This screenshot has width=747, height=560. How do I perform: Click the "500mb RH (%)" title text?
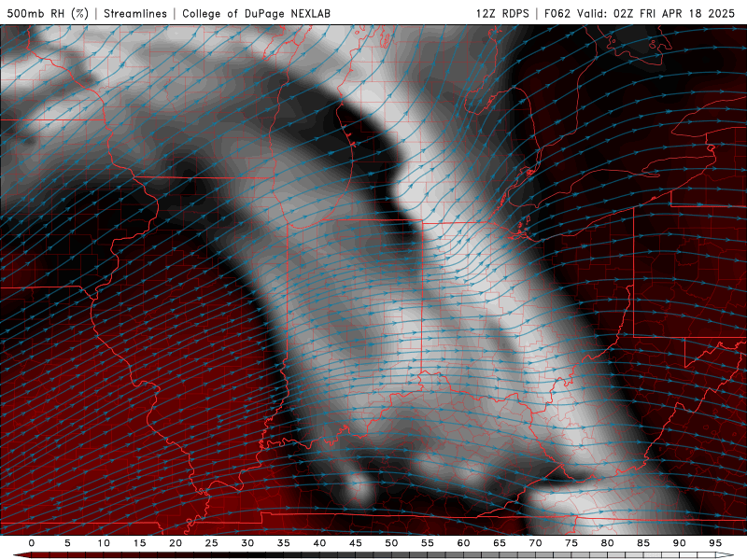click(x=48, y=13)
